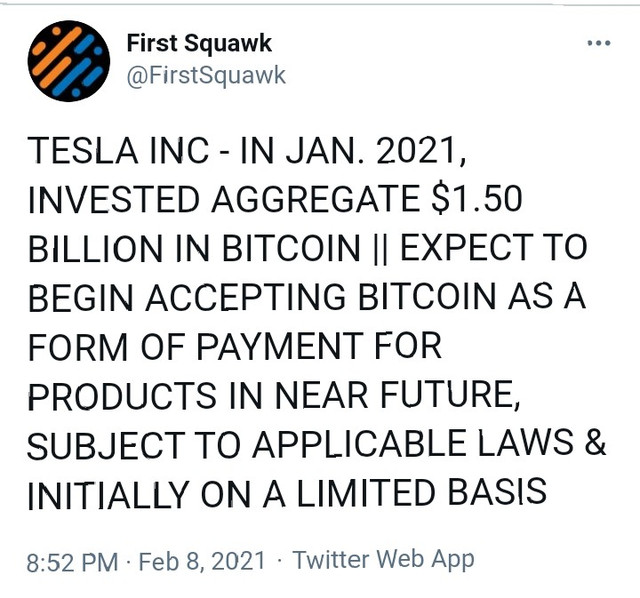The height and width of the screenshot is (598, 640).
Task: Click the $1.50 amount in the tweet
Action: point(476,199)
